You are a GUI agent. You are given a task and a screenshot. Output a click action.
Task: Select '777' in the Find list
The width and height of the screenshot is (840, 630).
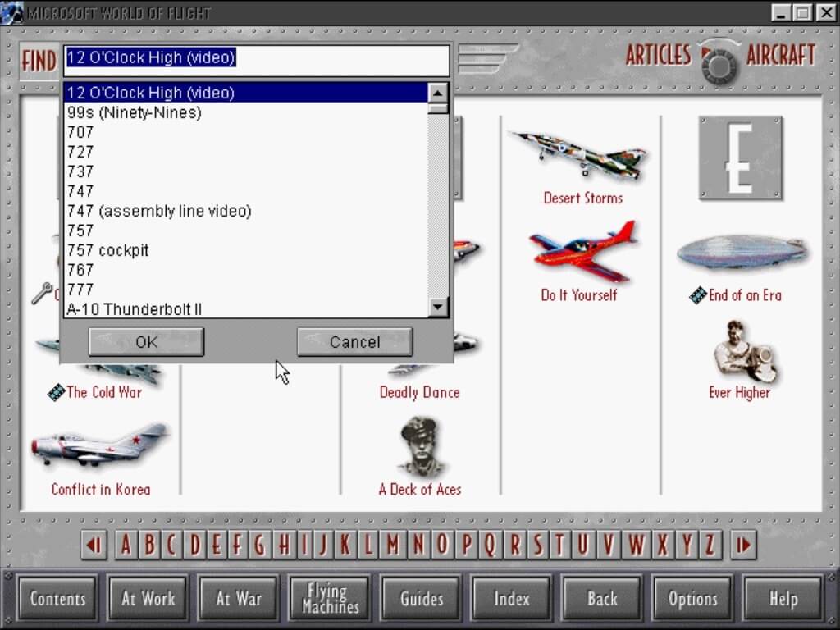click(246, 290)
